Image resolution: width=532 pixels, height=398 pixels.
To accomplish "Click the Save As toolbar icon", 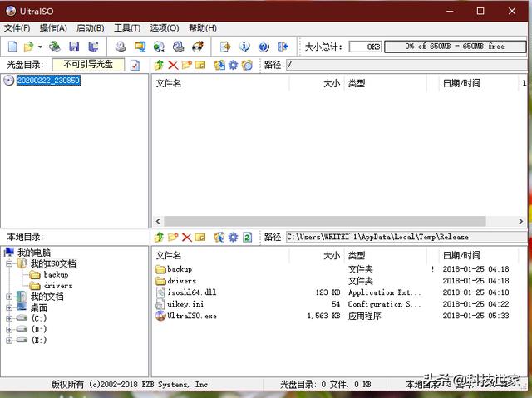I will [93, 47].
